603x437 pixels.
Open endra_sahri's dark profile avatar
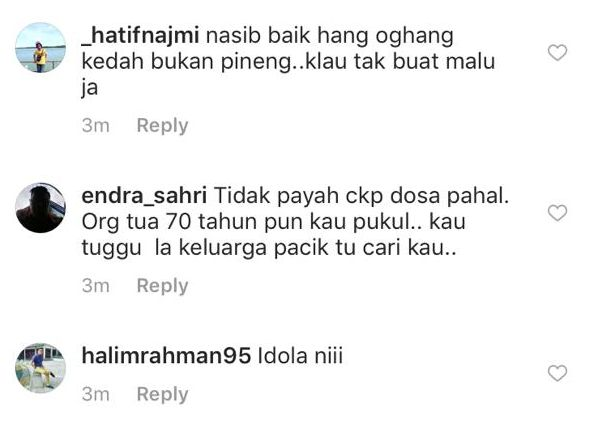pos(40,208)
